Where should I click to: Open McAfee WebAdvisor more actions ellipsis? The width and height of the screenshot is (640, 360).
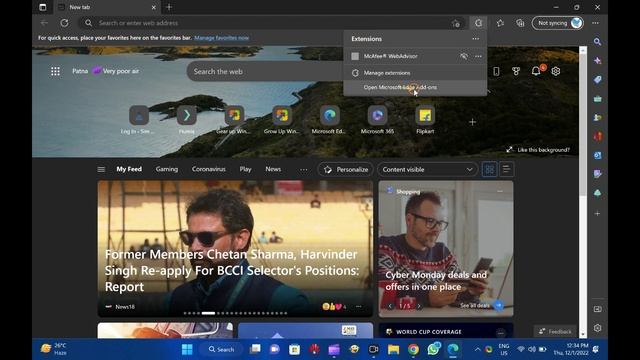(x=478, y=56)
